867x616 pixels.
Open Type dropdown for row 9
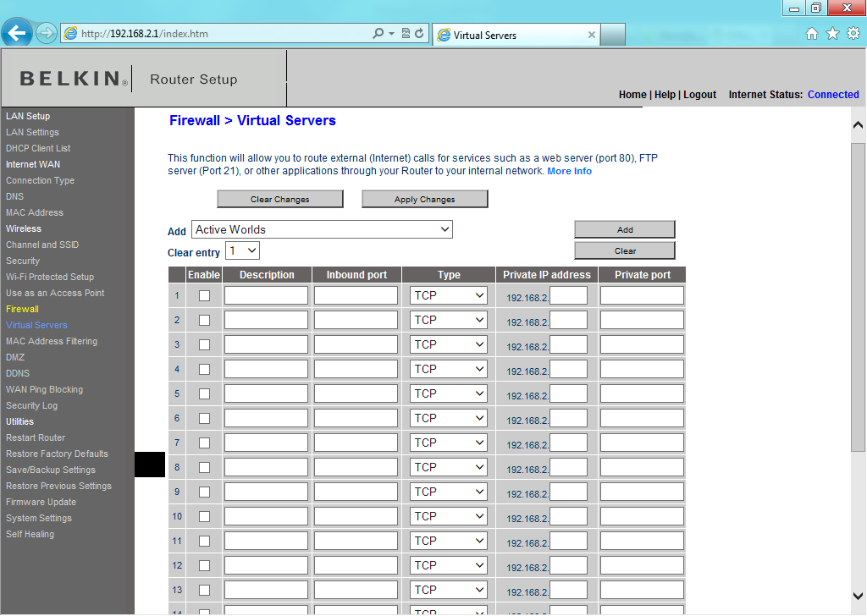(x=449, y=492)
